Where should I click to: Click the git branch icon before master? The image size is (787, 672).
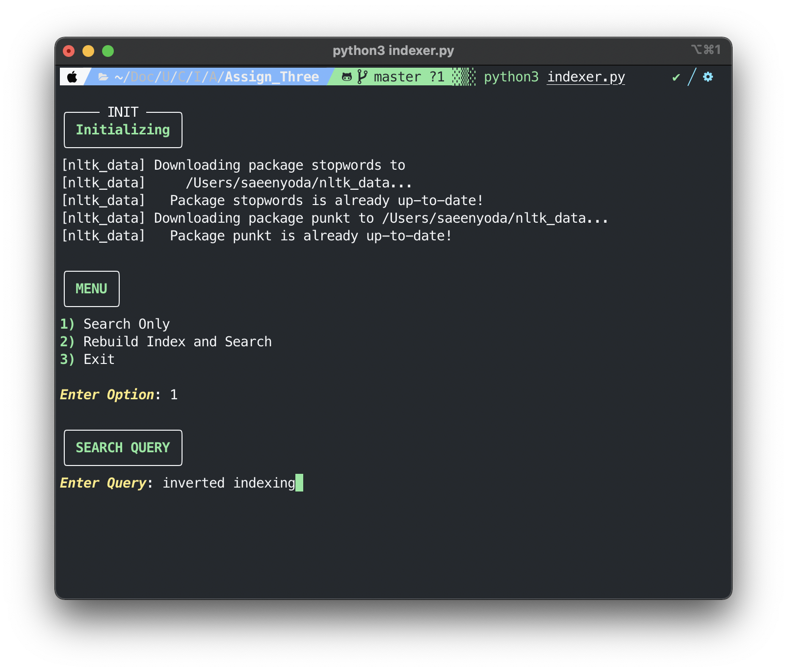coord(362,77)
